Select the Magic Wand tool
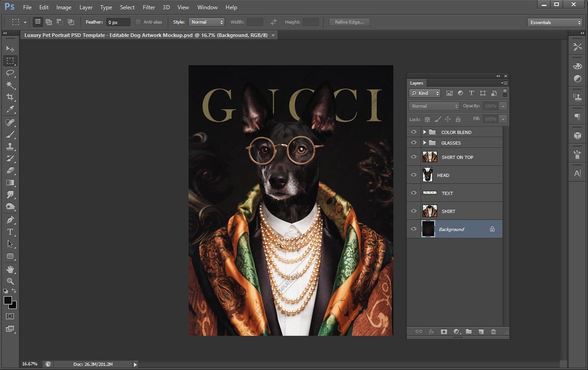The height and width of the screenshot is (370, 588). coord(10,85)
